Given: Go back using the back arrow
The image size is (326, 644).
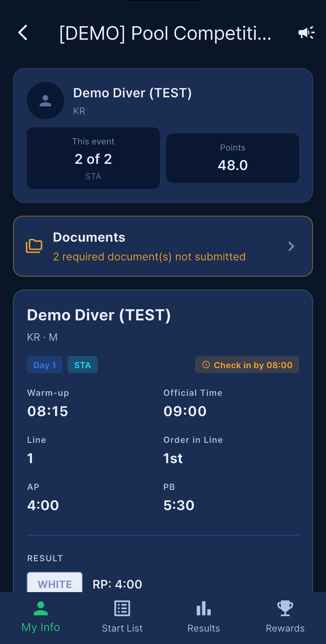Looking at the screenshot, I should coord(23,33).
